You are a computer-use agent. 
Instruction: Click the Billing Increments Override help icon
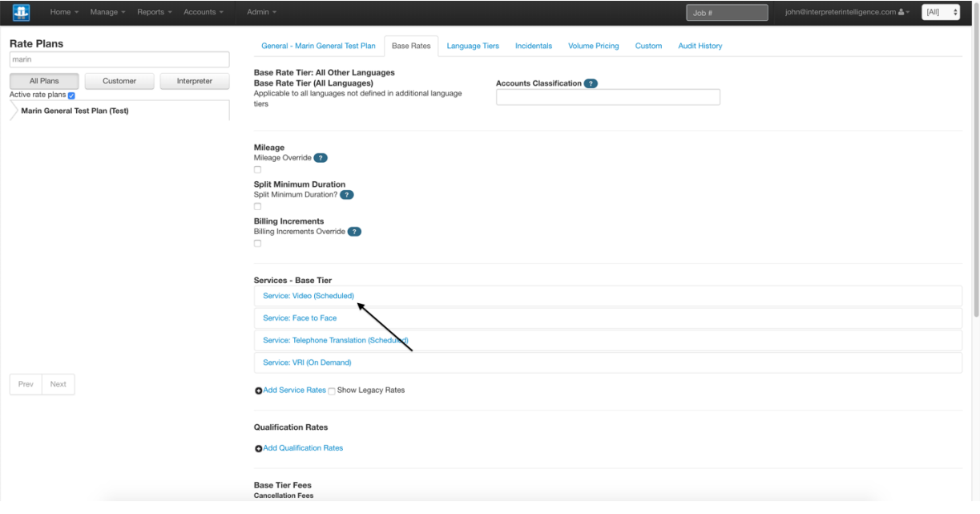point(355,231)
